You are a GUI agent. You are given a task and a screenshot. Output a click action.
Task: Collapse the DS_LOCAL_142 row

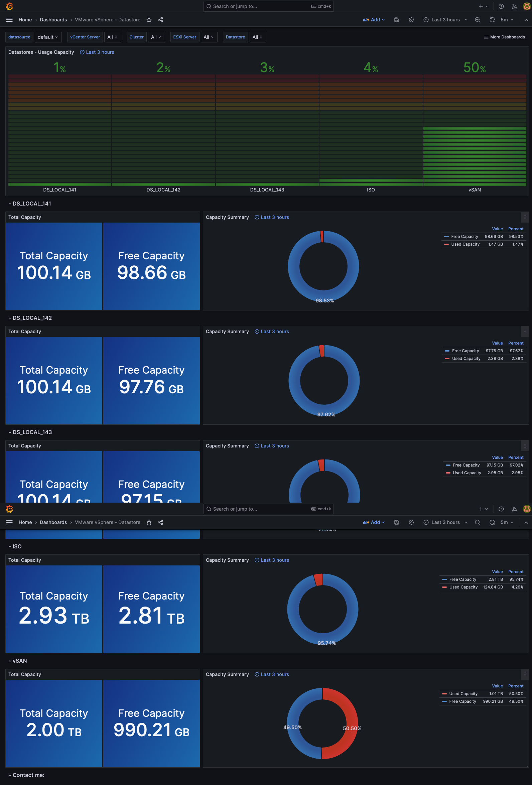(x=30, y=318)
